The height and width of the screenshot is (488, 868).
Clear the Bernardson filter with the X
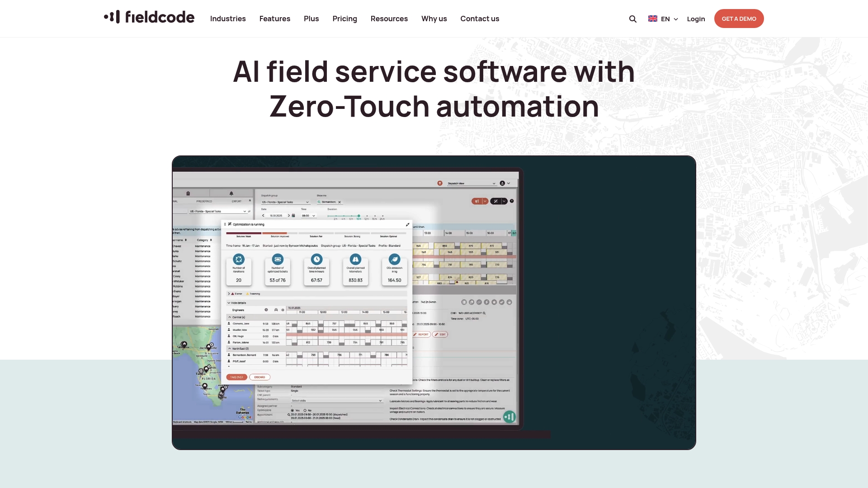340,202
